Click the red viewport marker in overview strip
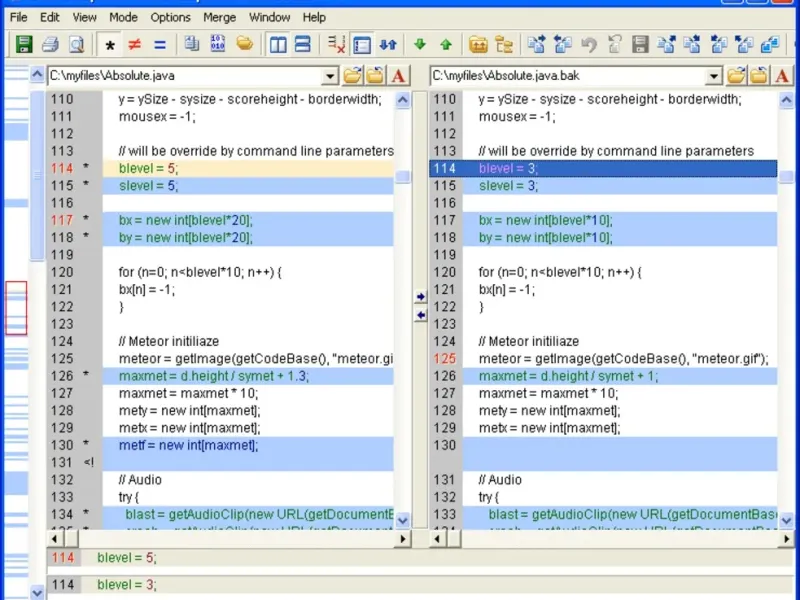 (x=16, y=307)
